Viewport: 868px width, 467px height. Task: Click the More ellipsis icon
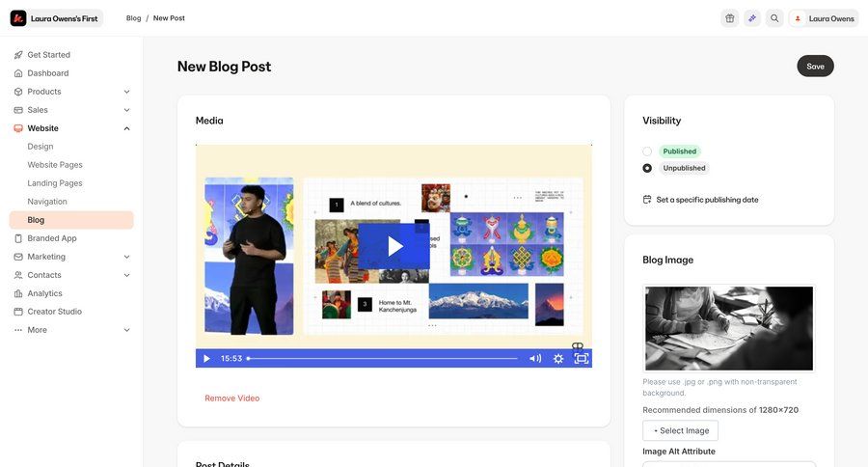[18, 330]
